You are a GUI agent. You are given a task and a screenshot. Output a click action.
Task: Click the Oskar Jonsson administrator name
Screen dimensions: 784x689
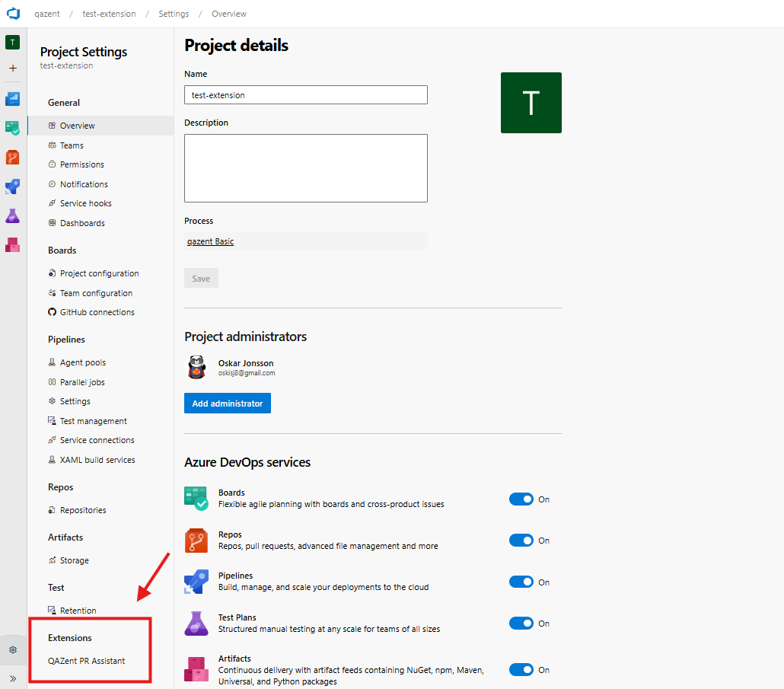pos(246,363)
